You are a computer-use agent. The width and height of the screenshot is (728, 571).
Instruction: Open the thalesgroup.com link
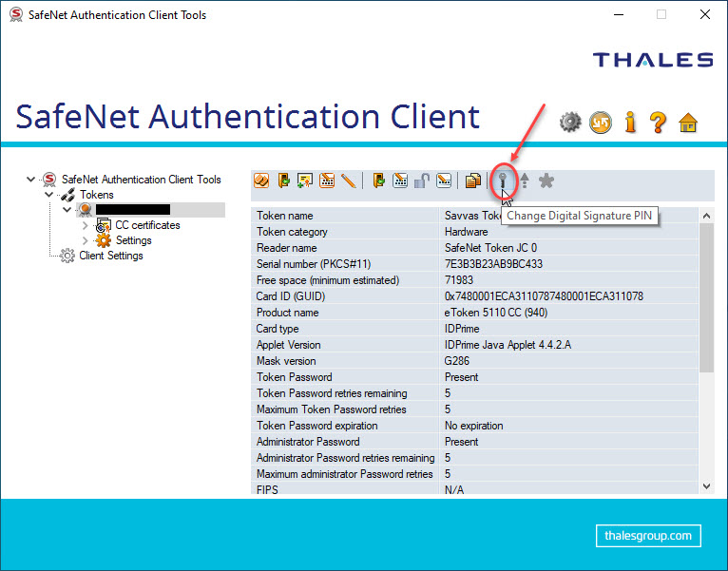[x=648, y=536]
